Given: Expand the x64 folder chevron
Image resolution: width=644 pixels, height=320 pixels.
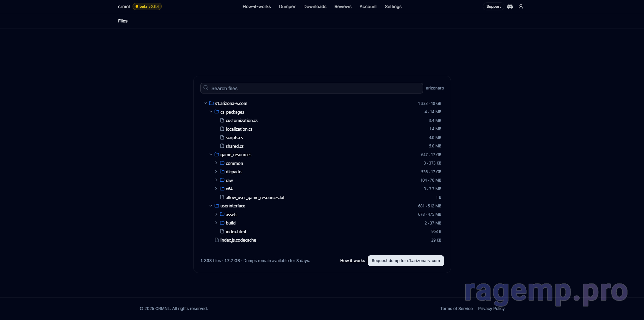Looking at the screenshot, I should (216, 189).
